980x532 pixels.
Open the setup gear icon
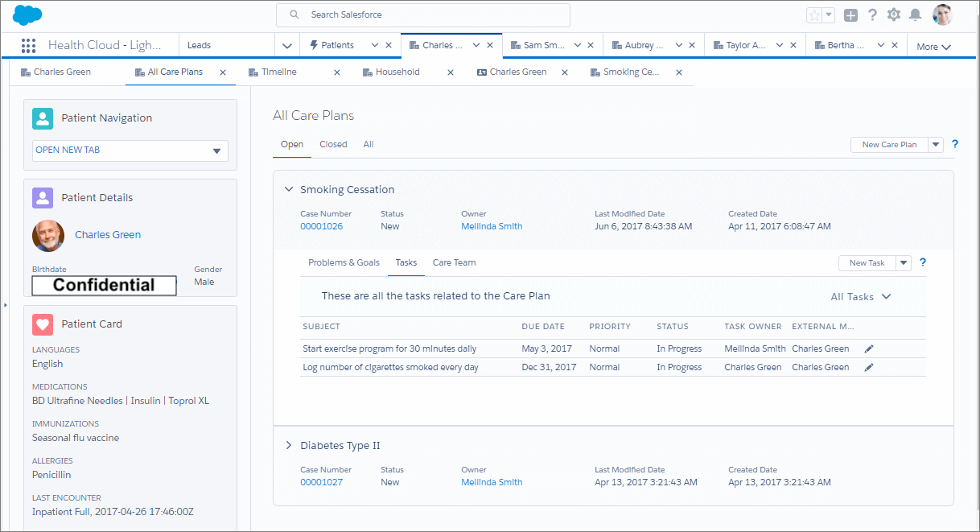893,14
